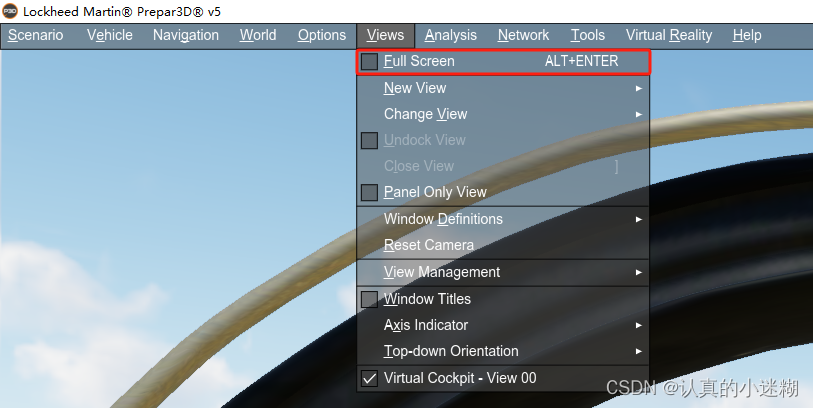Close the open Views menu
The image size is (813, 408).
tap(385, 35)
